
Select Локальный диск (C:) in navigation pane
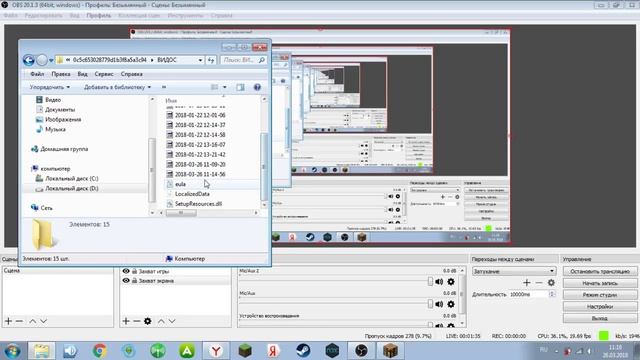coord(71,178)
